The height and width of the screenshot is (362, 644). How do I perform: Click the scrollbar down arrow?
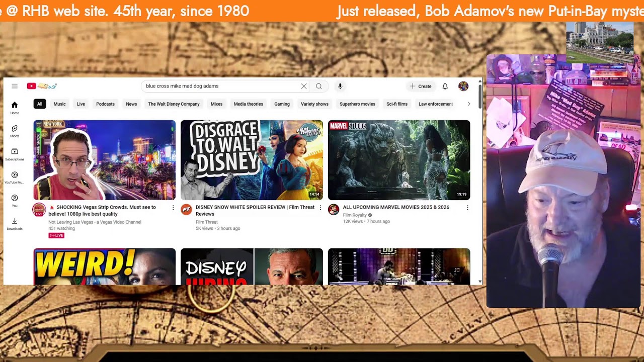(x=480, y=282)
